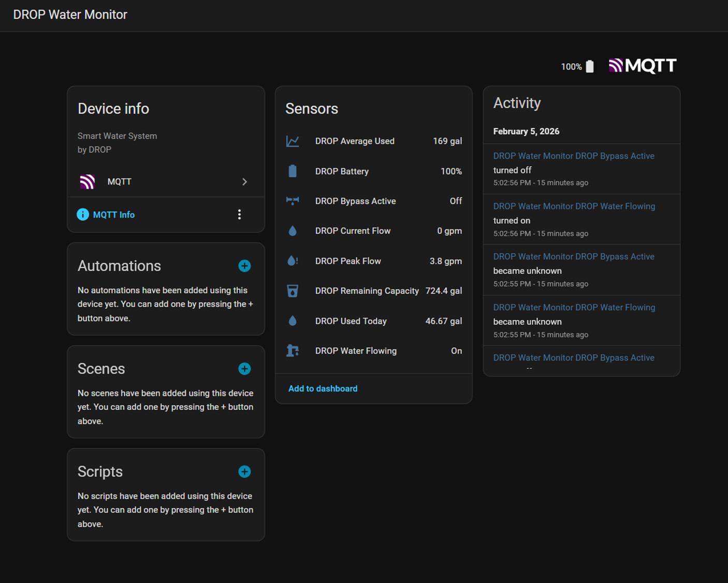728x583 pixels.
Task: Open the three-dot menu beside MQTT Info
Action: [x=239, y=215]
